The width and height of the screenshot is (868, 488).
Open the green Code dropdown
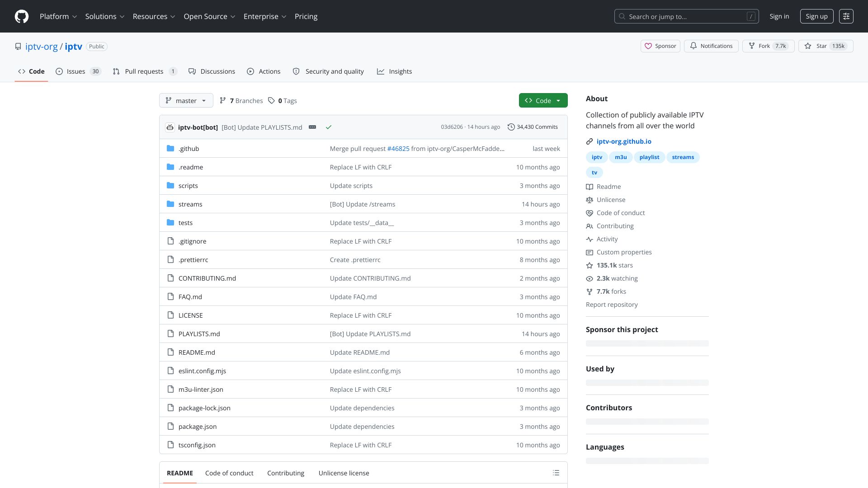pyautogui.click(x=543, y=100)
